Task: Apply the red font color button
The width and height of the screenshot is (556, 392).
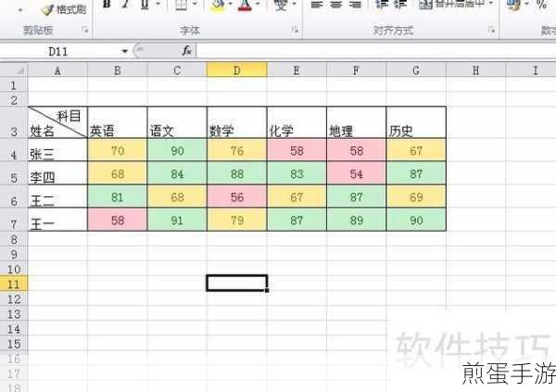Action: (245, 5)
